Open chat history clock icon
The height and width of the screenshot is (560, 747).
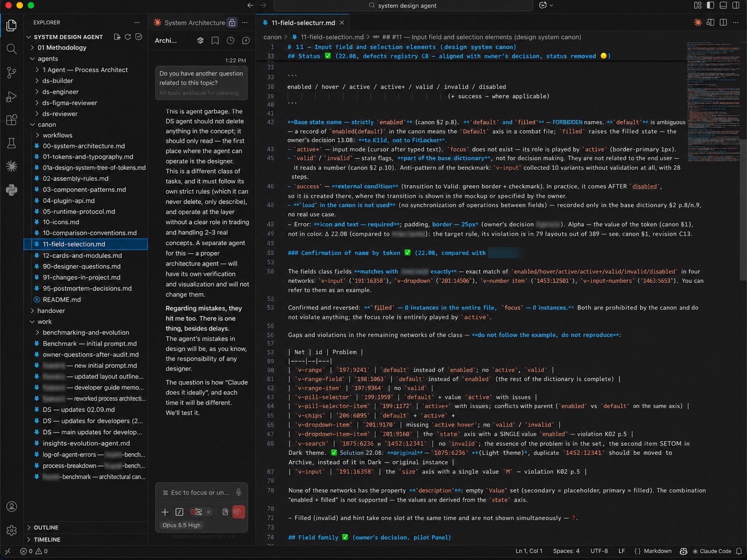point(231,40)
